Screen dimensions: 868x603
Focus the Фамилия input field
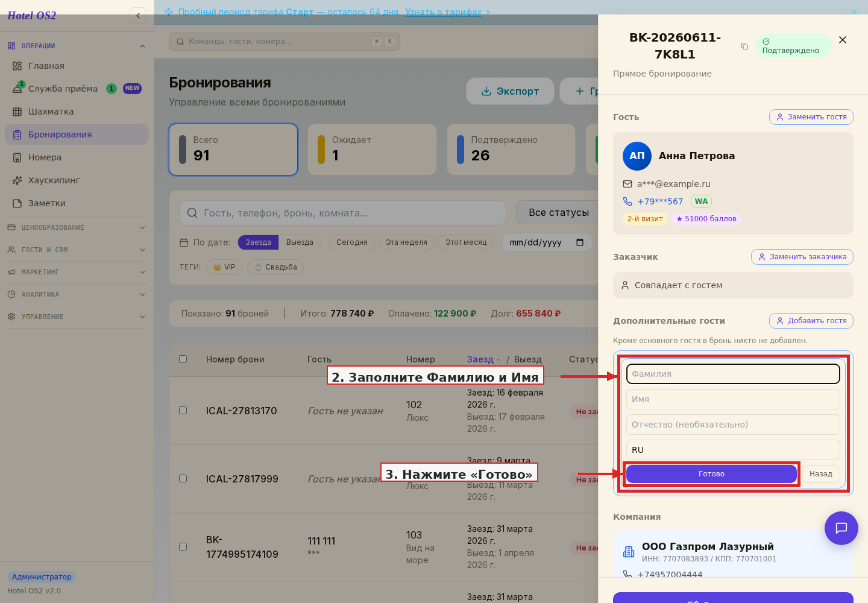point(733,374)
